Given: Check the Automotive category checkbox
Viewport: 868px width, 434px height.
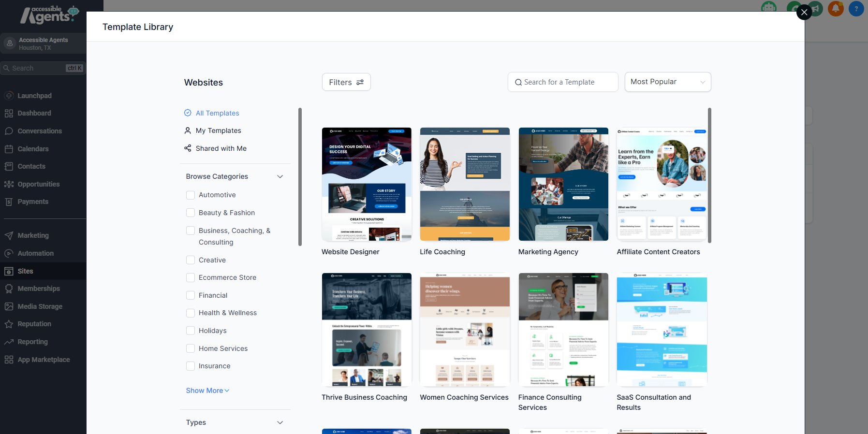Looking at the screenshot, I should (191, 195).
